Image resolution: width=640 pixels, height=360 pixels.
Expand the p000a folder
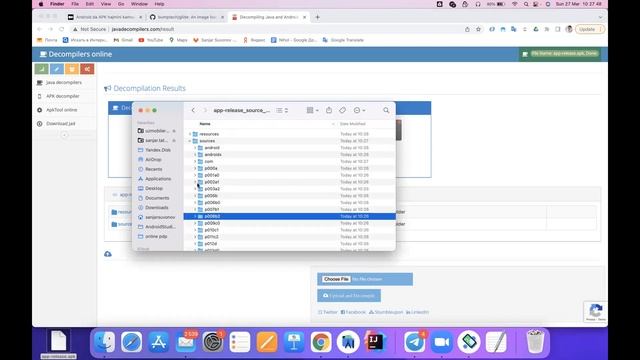click(195, 168)
